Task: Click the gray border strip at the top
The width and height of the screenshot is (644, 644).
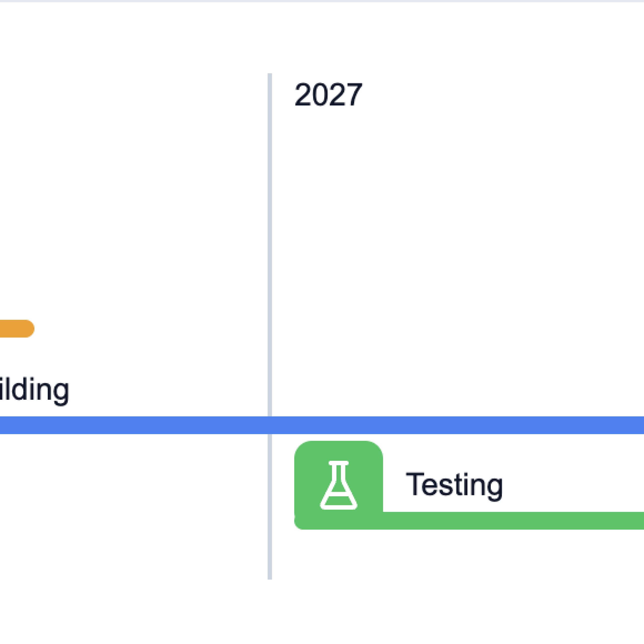Action: 322,1
